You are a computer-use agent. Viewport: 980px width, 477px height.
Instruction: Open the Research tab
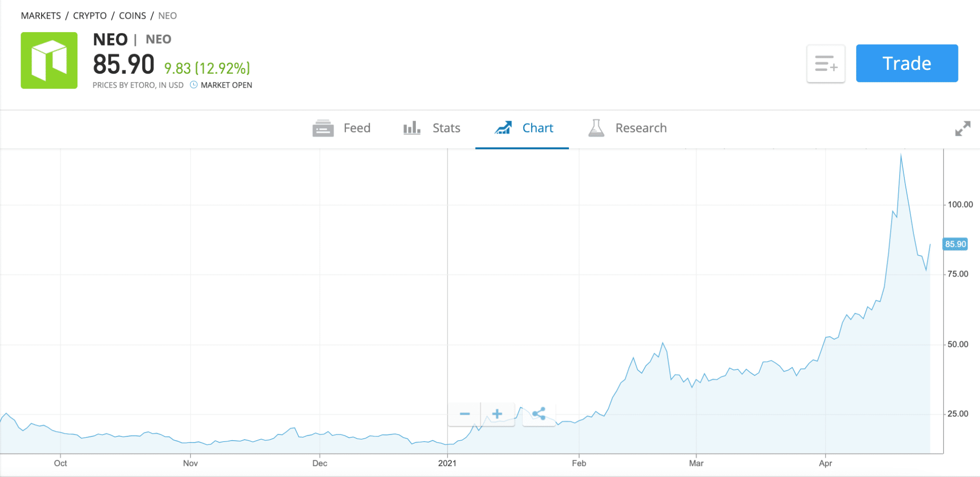(641, 128)
